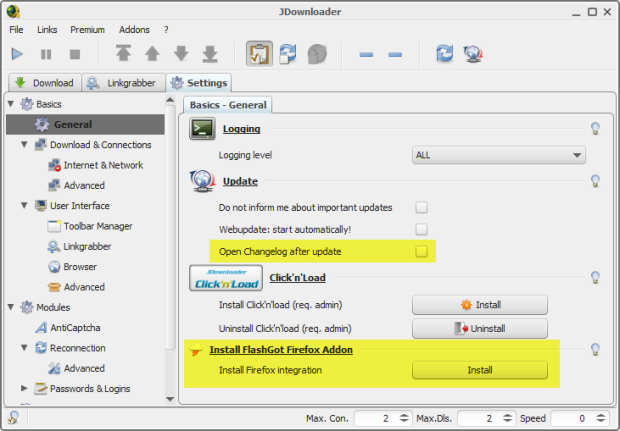The height and width of the screenshot is (431, 620).
Task: Click the Update section globe icon
Action: coord(202,181)
